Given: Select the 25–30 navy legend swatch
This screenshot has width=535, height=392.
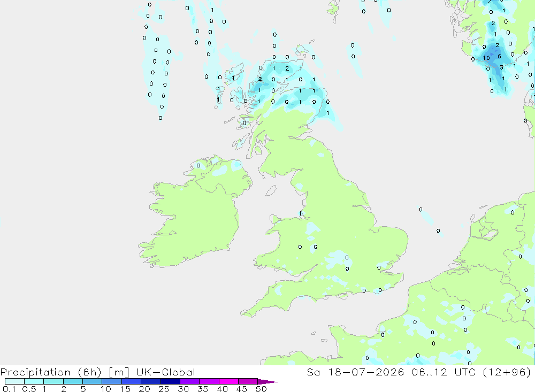Looking at the screenshot, I should tap(170, 381).
